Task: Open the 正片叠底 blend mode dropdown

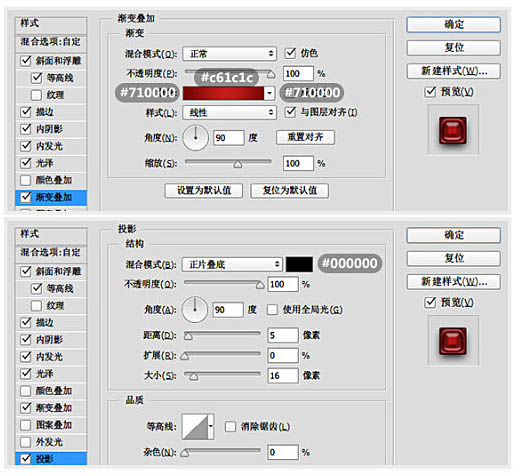Action: click(232, 265)
